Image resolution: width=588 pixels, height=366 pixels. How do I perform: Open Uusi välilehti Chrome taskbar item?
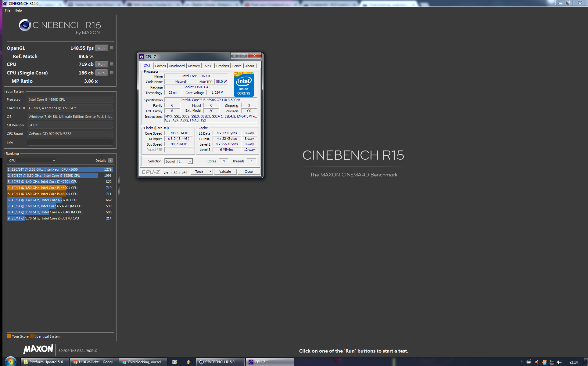(x=94, y=362)
